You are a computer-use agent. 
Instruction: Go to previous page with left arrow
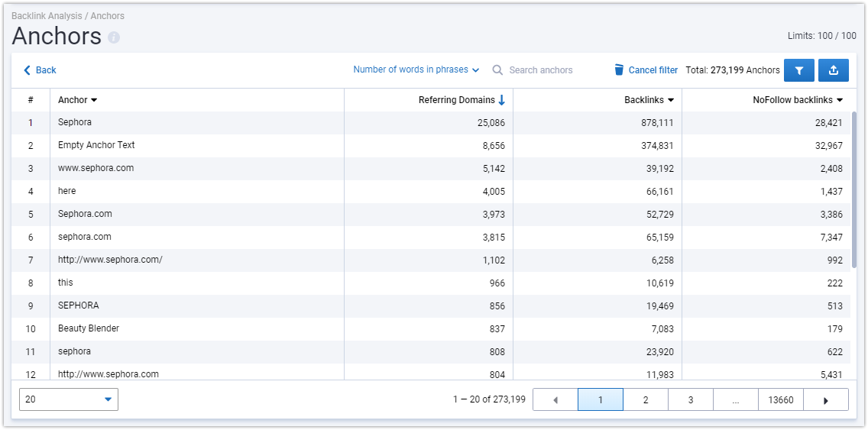[x=555, y=399]
